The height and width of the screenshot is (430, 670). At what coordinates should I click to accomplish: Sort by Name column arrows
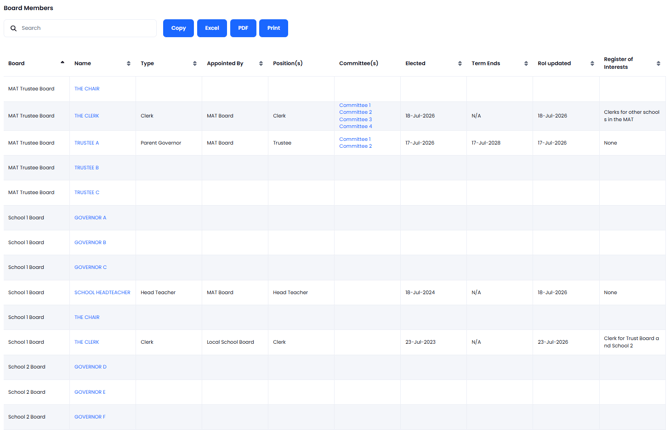(129, 63)
